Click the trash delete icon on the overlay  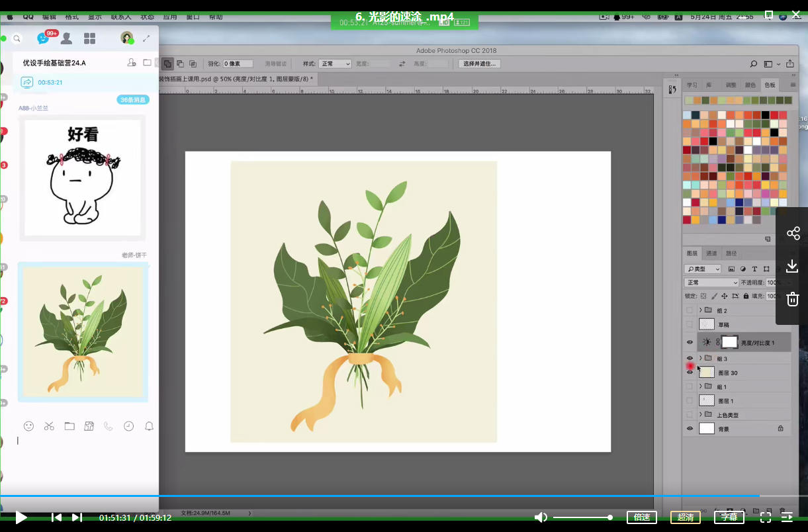tap(793, 300)
